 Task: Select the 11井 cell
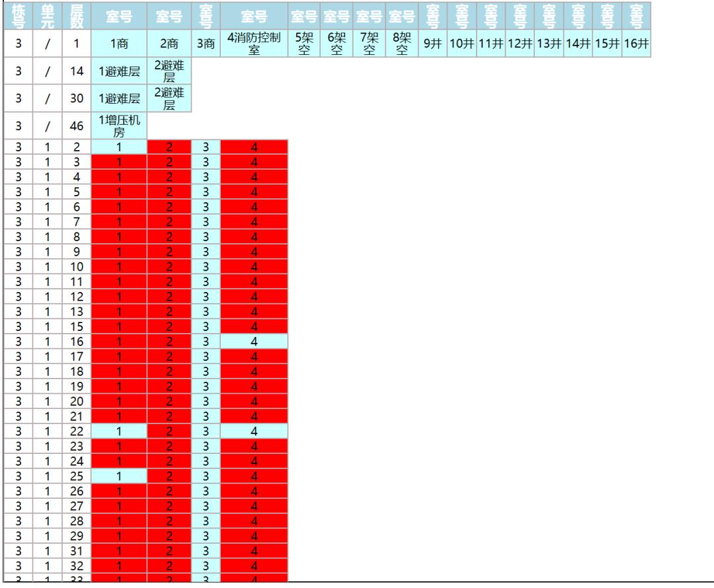[x=491, y=44]
